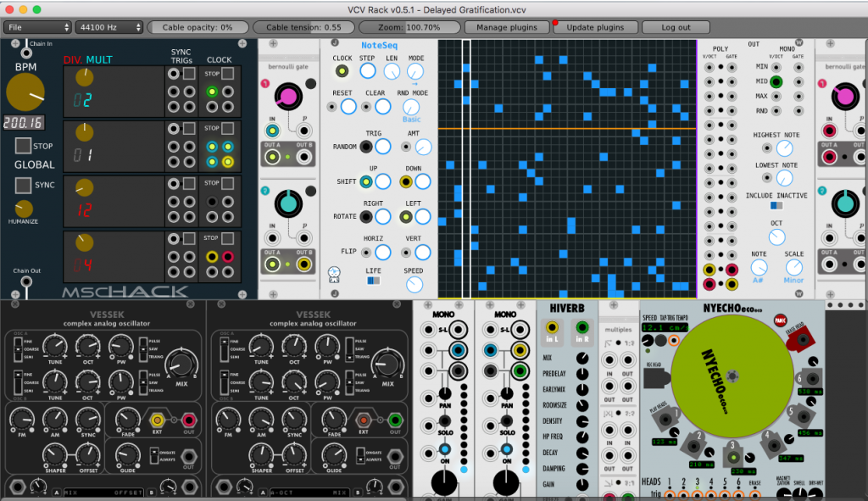Enable the GLOBAL SYNC checkbox in MSCHACK
868x501 pixels.
click(x=23, y=185)
